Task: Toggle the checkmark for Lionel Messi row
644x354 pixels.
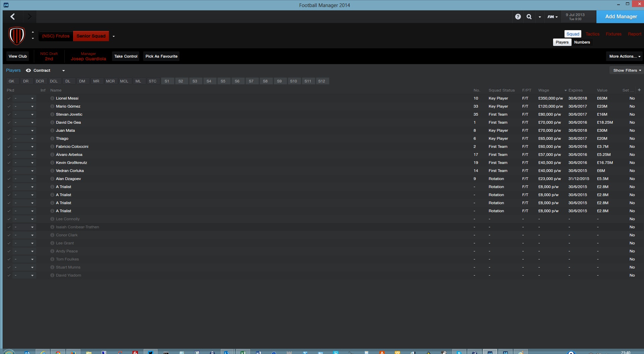Action: 9,98
